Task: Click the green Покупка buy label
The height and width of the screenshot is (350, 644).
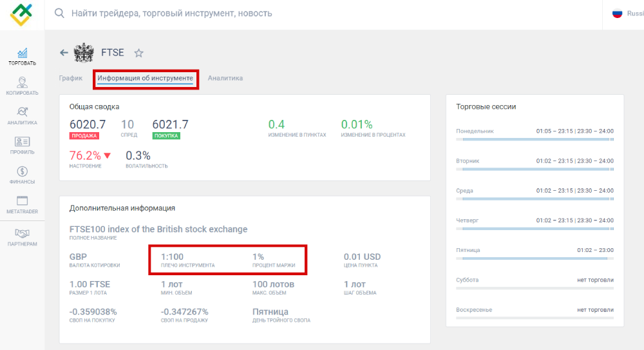Action: (x=166, y=136)
